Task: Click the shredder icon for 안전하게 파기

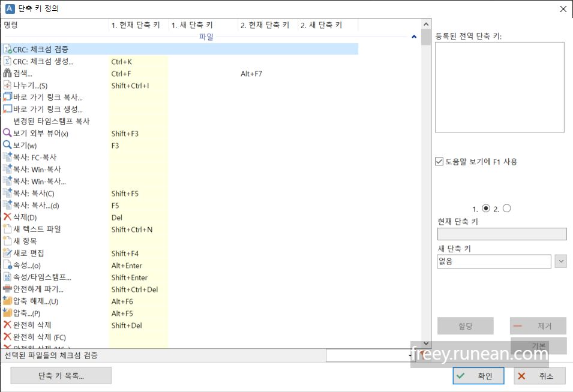Action: pyautogui.click(x=7, y=289)
